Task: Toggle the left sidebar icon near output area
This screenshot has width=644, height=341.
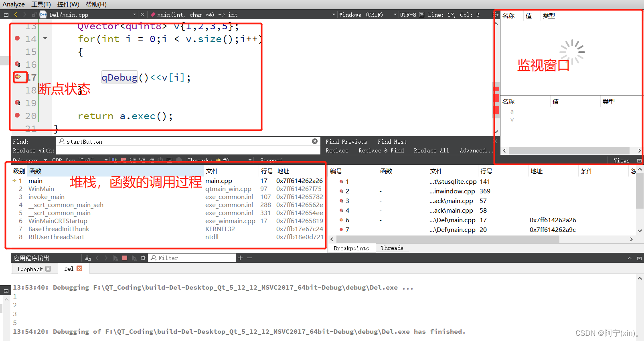Action: (6, 291)
